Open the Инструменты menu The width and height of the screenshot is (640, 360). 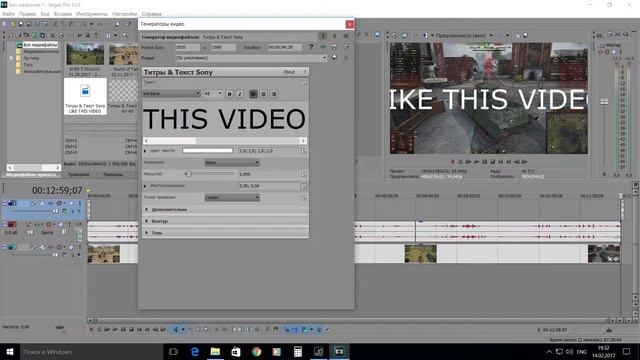point(92,14)
